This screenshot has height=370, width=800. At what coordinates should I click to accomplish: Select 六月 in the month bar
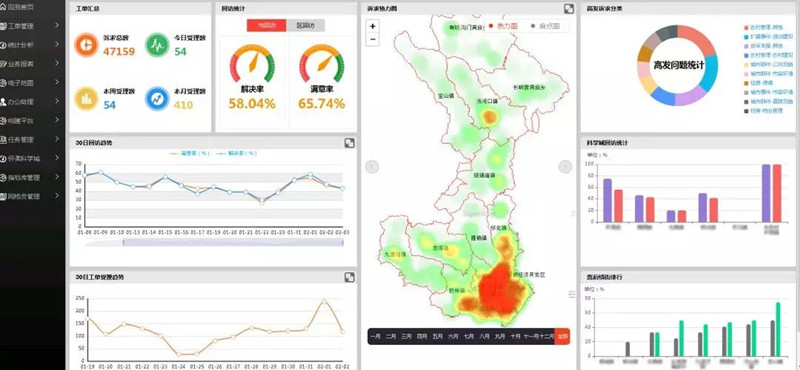click(453, 336)
